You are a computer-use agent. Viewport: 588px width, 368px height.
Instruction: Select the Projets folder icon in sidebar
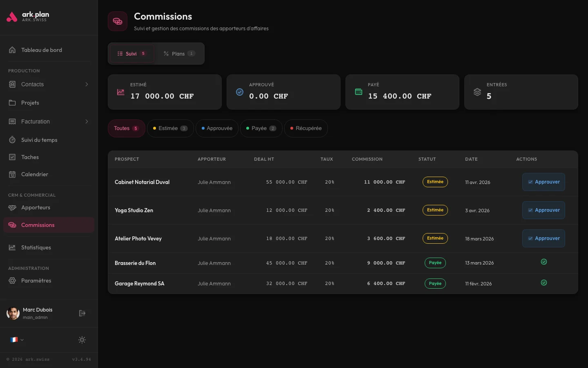[x=13, y=103]
